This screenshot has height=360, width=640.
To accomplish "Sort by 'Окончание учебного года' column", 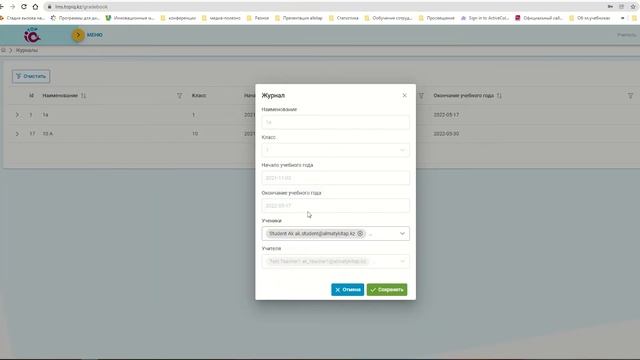I will pyautogui.click(x=499, y=96).
